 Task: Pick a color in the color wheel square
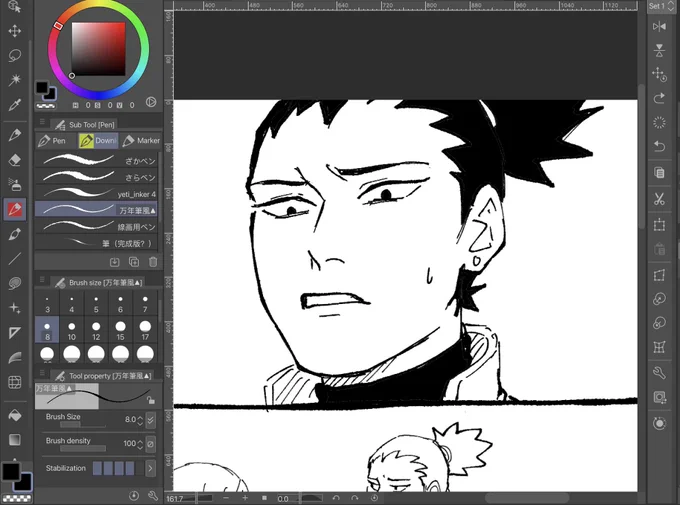[98, 49]
